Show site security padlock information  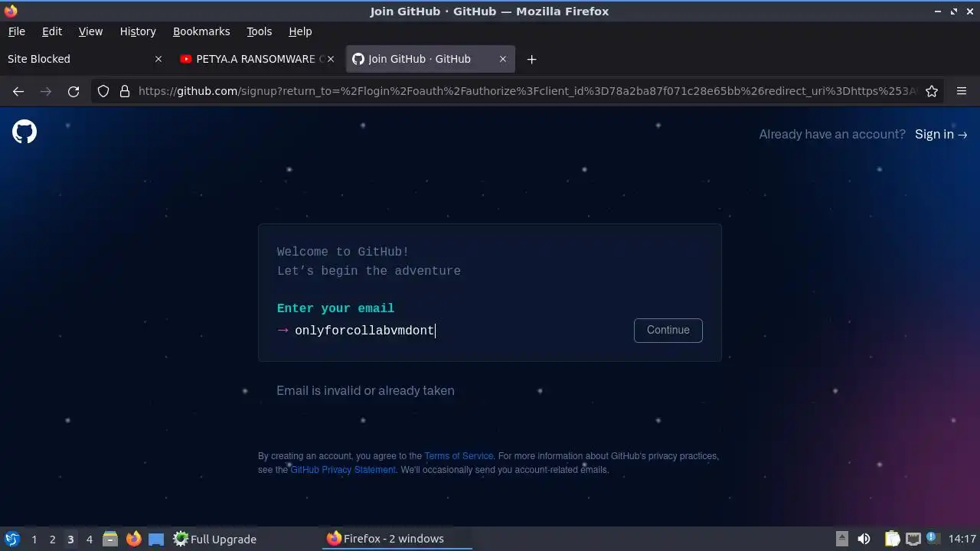point(125,91)
